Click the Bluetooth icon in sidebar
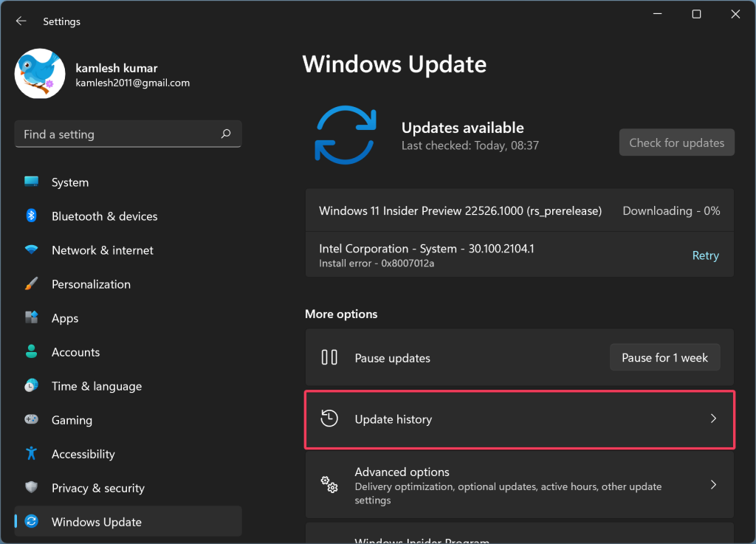 pos(31,216)
